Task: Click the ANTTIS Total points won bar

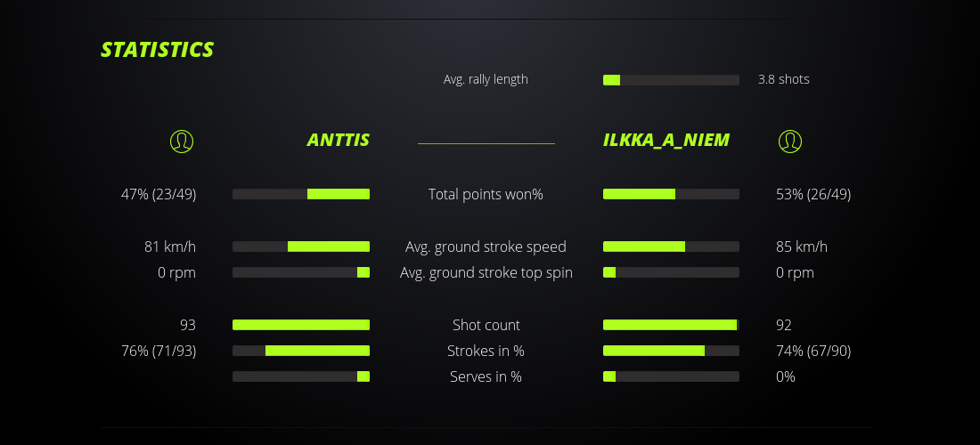Action: [301, 194]
